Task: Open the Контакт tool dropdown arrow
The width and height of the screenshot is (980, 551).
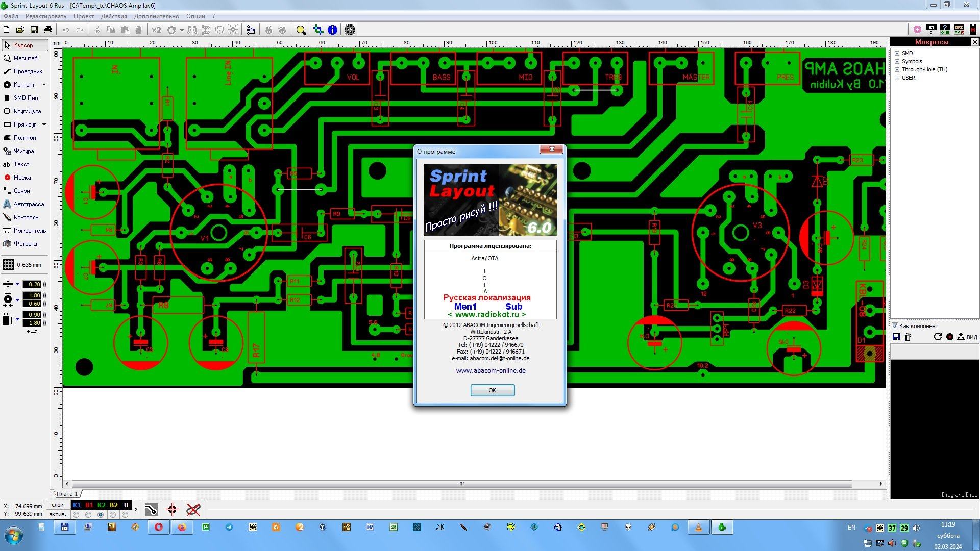Action: pyautogui.click(x=44, y=85)
